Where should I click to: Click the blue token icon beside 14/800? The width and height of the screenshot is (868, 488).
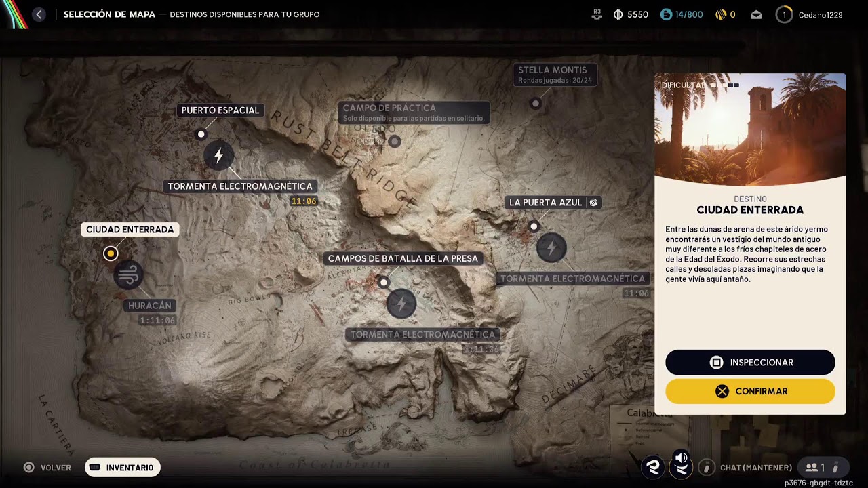point(666,14)
